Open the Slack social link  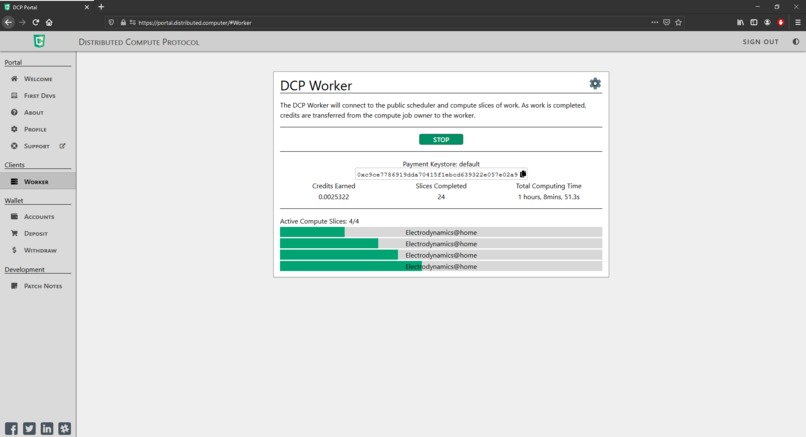65,428
